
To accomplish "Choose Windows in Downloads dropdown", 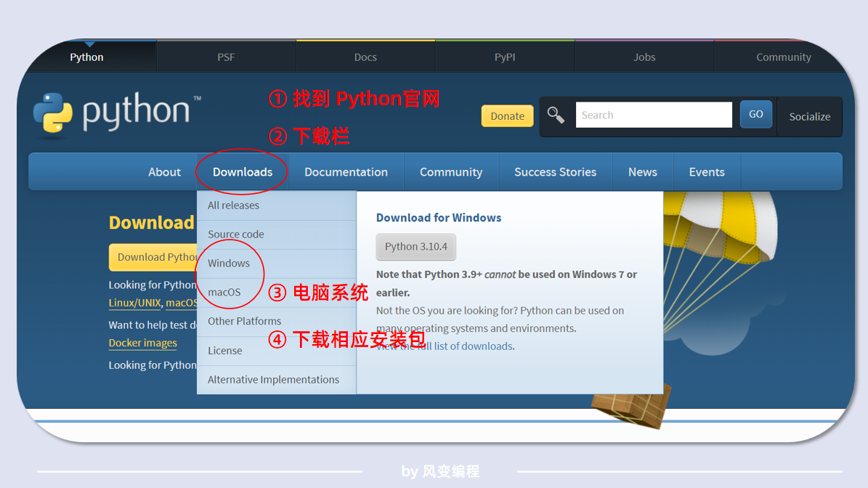I will coord(276,264).
